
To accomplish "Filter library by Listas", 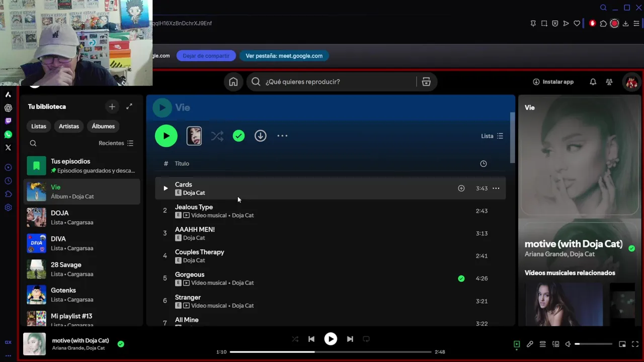I will pos(39,126).
